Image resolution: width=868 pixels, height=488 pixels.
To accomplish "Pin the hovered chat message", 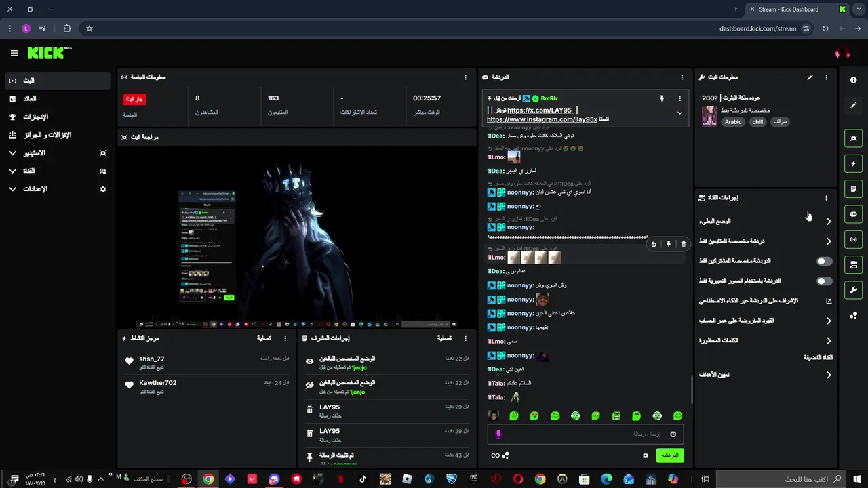I will tap(669, 244).
